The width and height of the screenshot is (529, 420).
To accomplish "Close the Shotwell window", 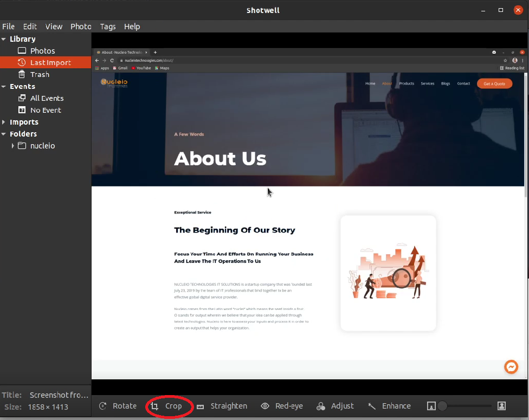I will point(518,10).
